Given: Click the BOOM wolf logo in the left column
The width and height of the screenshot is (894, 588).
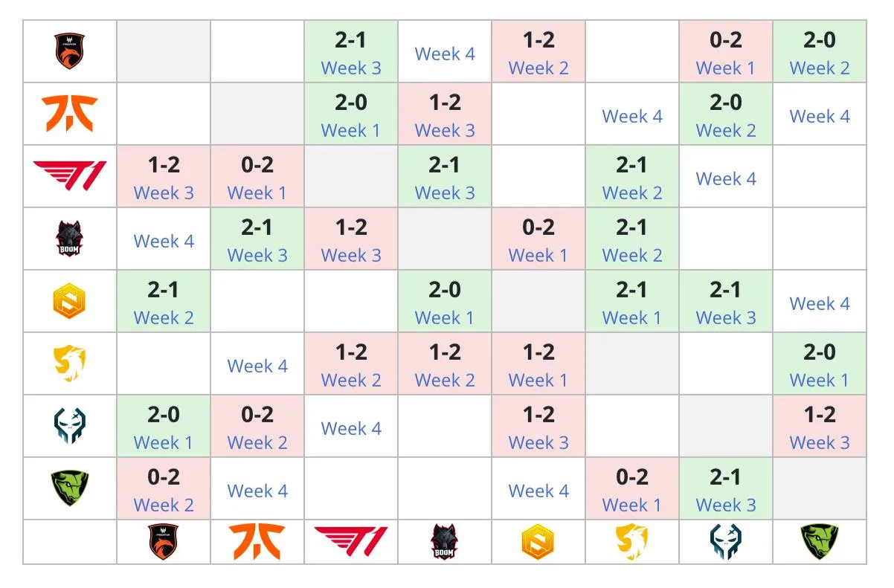Looking at the screenshot, I should 70,239.
